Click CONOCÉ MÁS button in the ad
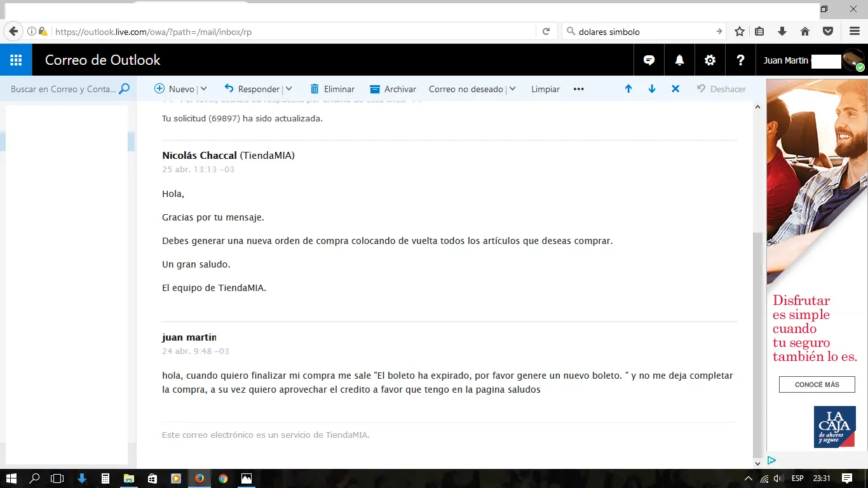Screen dimensions: 868x488 click(x=817, y=384)
